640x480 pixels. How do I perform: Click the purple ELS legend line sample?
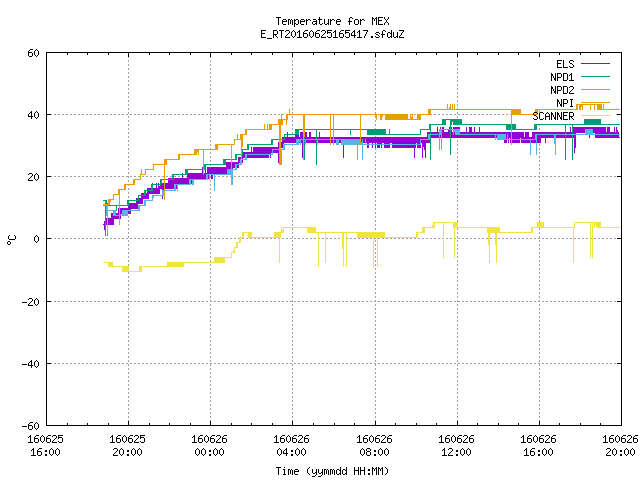tap(595, 64)
